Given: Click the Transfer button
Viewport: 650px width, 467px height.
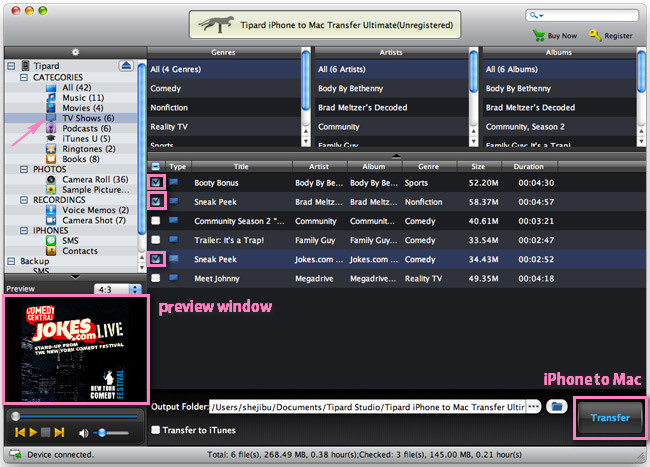Looking at the screenshot, I should pos(610,418).
